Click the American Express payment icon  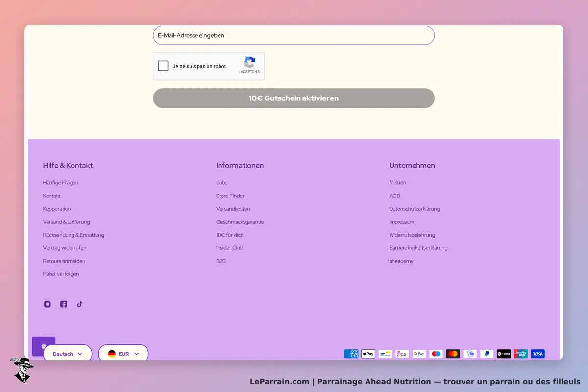pyautogui.click(x=351, y=354)
